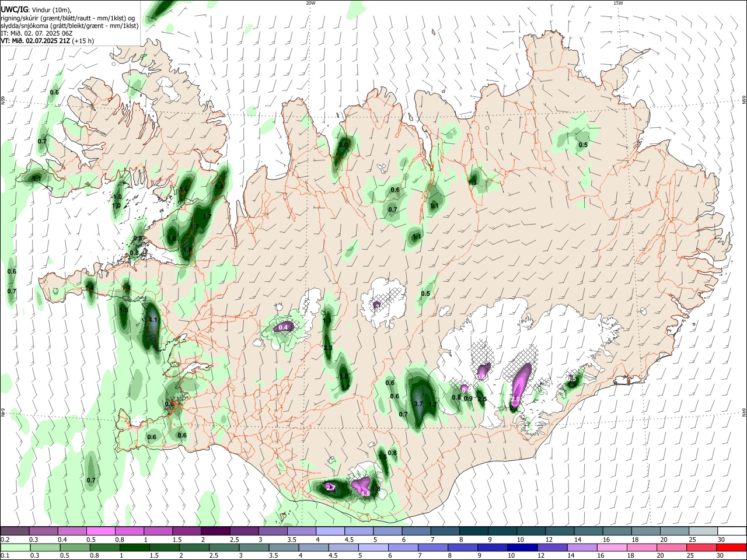This screenshot has width=747, height=560.
Task: Click the 4.5 label in the upper legend row
Action: coord(349,540)
